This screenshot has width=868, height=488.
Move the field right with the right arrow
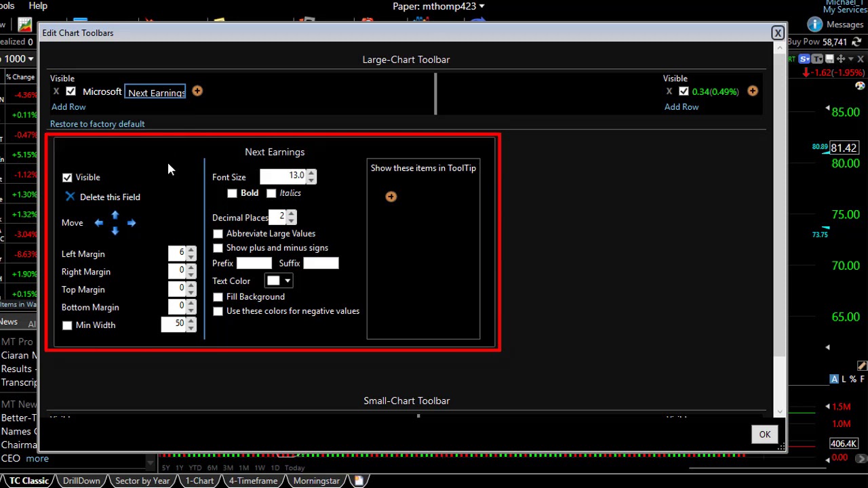pos(132,222)
